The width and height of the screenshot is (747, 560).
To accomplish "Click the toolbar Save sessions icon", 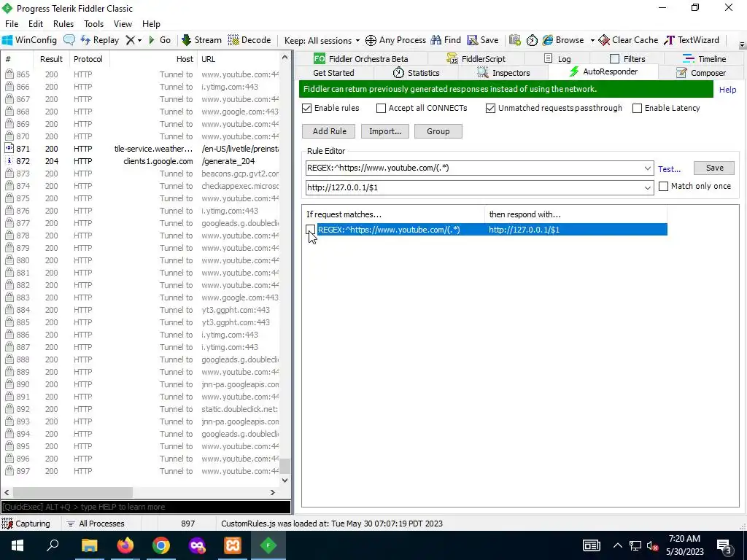I will 483,40.
